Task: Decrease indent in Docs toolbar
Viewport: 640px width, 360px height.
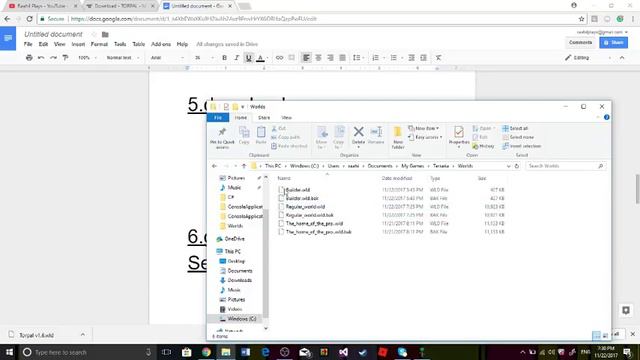Action: point(411,58)
